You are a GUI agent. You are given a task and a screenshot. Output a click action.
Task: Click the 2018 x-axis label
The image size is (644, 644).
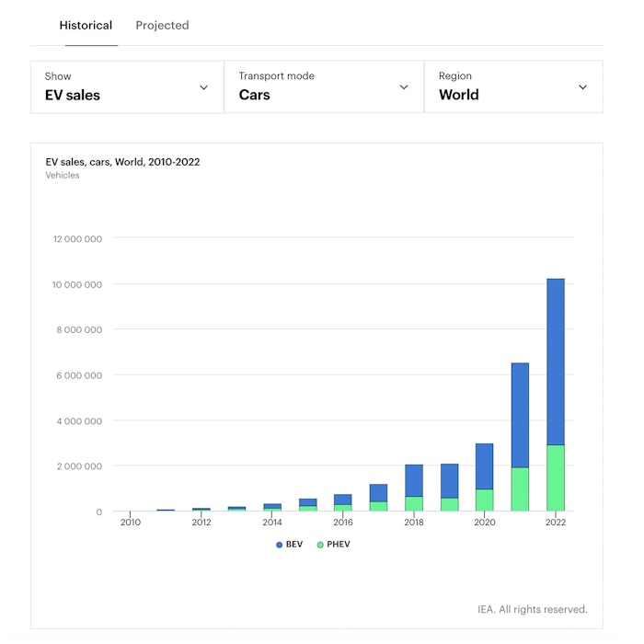(414, 523)
